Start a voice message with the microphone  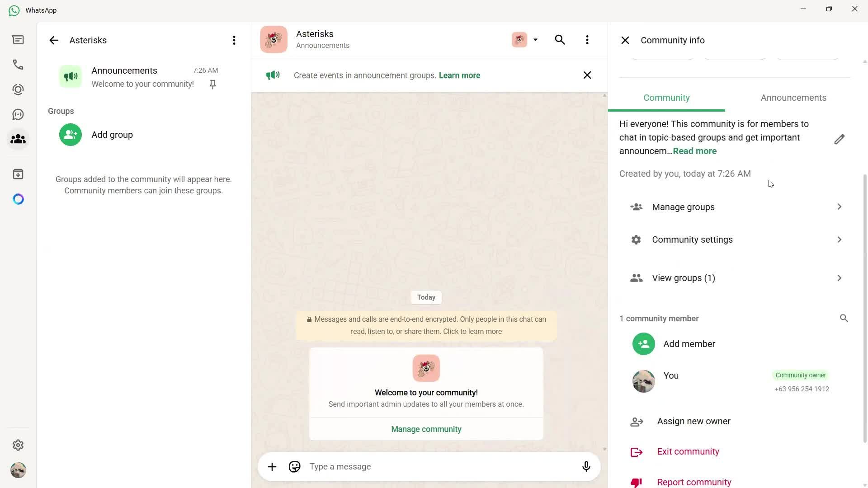coord(586,466)
